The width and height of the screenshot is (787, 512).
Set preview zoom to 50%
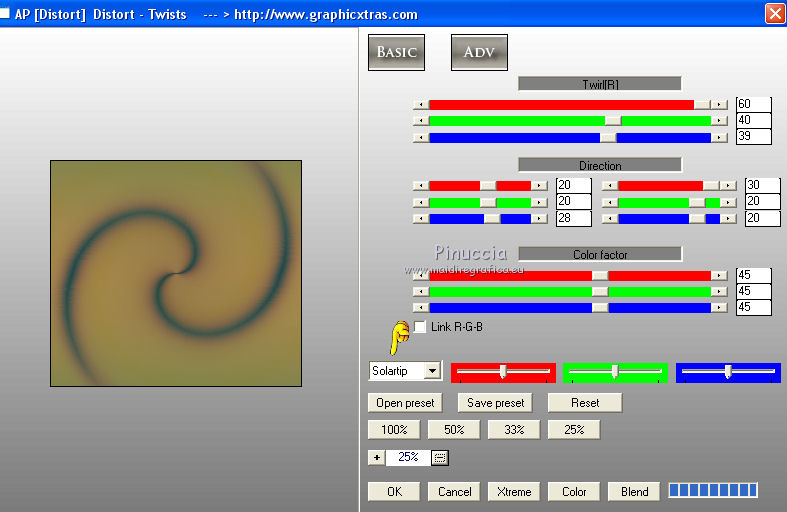454,430
